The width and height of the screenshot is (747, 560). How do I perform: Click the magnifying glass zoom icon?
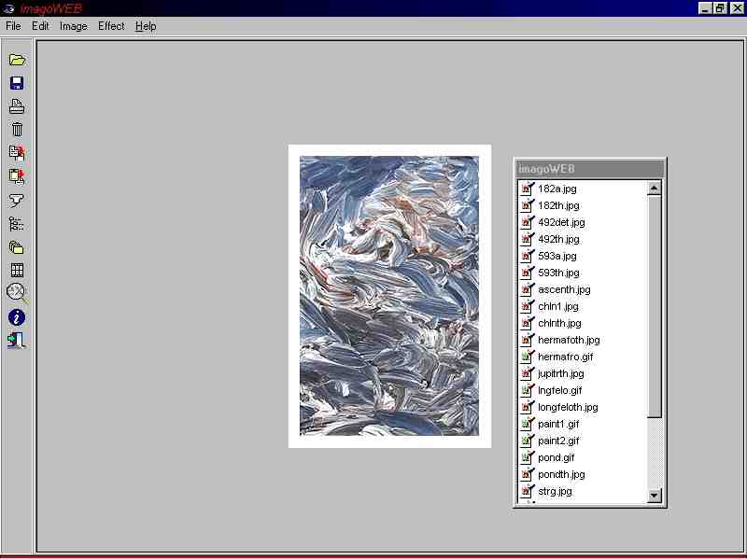(17, 293)
